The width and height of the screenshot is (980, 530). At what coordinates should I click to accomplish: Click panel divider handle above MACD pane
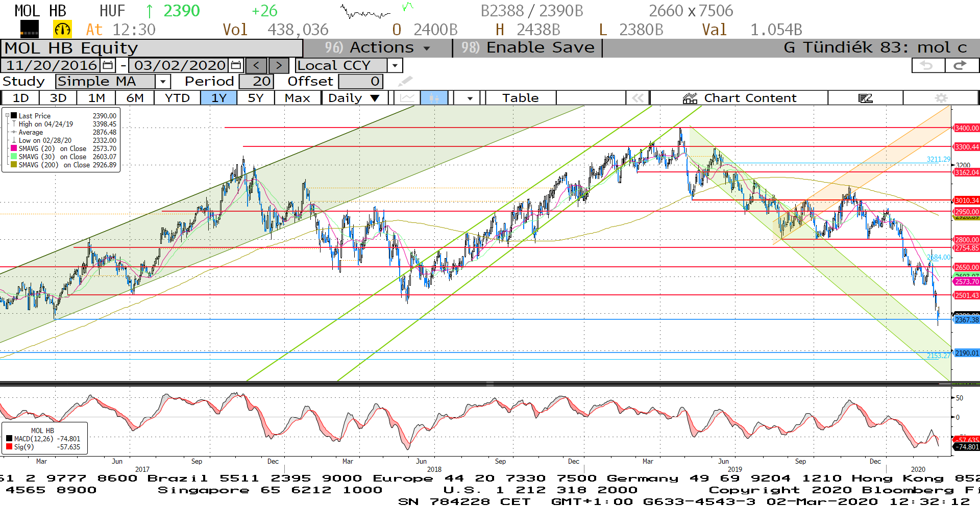tap(490, 384)
